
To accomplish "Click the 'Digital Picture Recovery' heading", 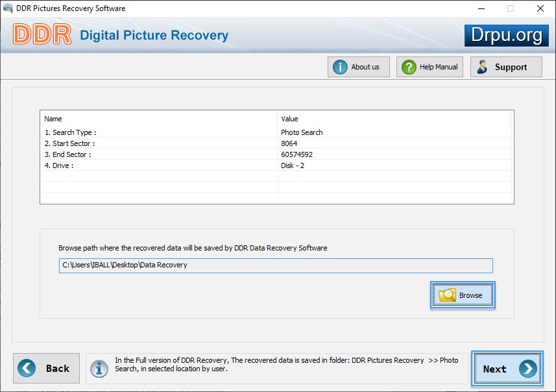I will pyautogui.click(x=154, y=35).
